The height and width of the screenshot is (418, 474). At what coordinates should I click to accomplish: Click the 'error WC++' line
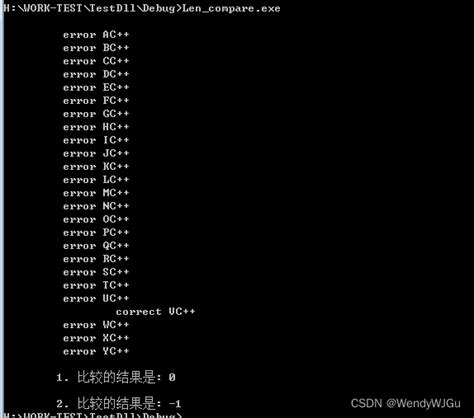pos(96,325)
